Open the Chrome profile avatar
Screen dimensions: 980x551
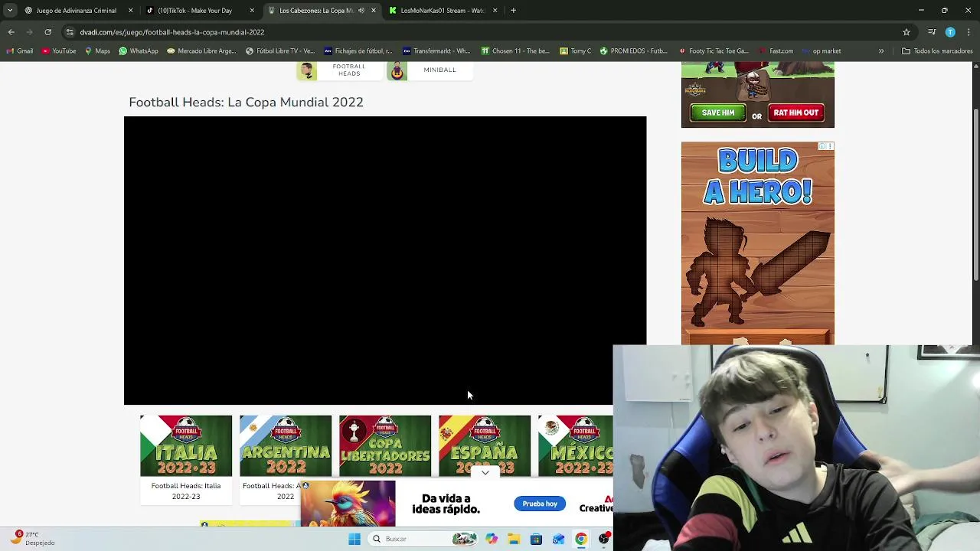pos(950,32)
